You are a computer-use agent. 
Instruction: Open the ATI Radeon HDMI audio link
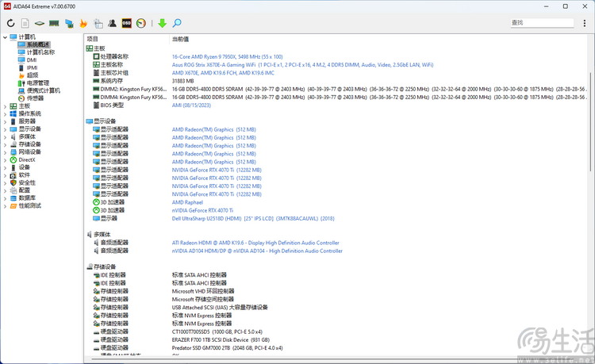pyautogui.click(x=255, y=243)
